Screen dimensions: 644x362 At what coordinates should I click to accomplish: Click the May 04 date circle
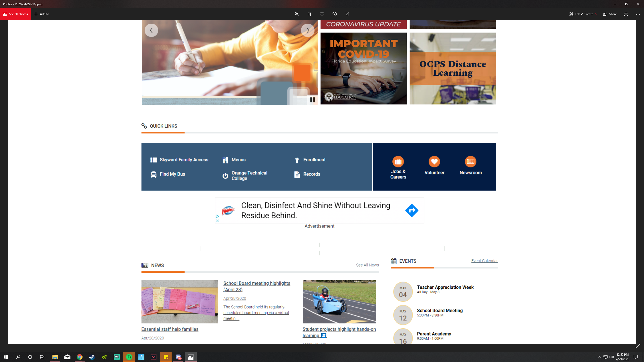[403, 292]
